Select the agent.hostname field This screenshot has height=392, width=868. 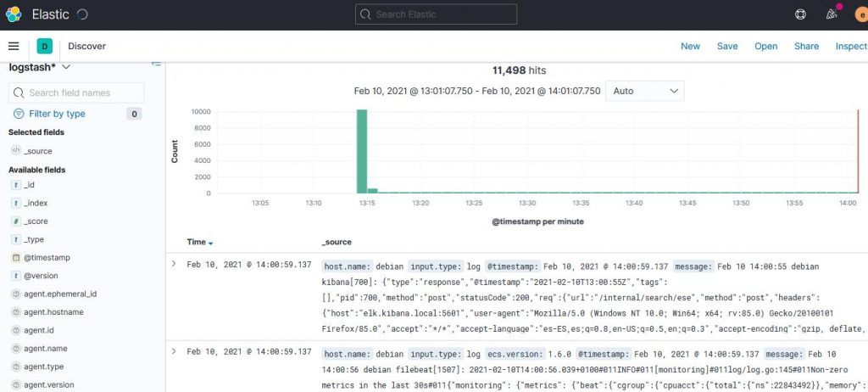[x=53, y=312]
